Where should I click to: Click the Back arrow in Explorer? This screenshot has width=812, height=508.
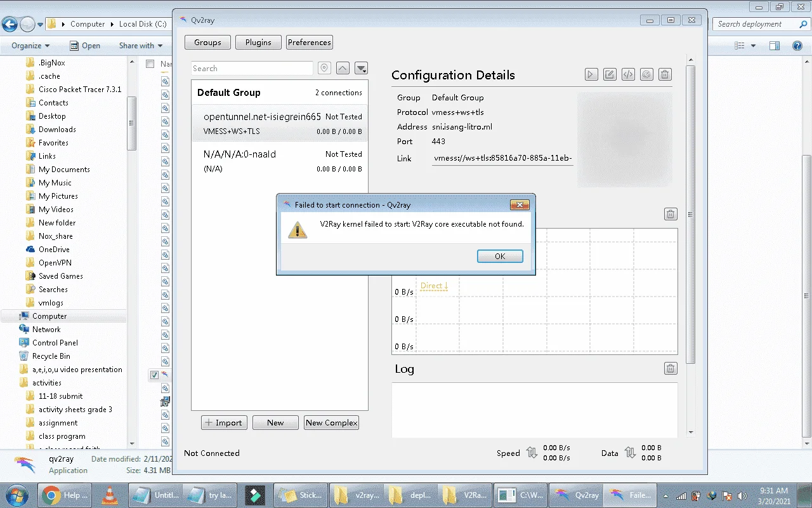[10, 24]
